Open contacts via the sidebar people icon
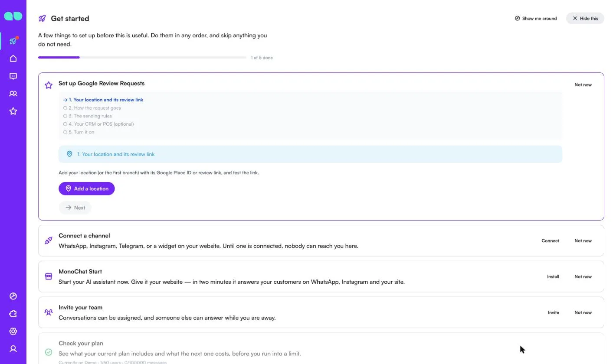This screenshot has width=616, height=364. 13,94
